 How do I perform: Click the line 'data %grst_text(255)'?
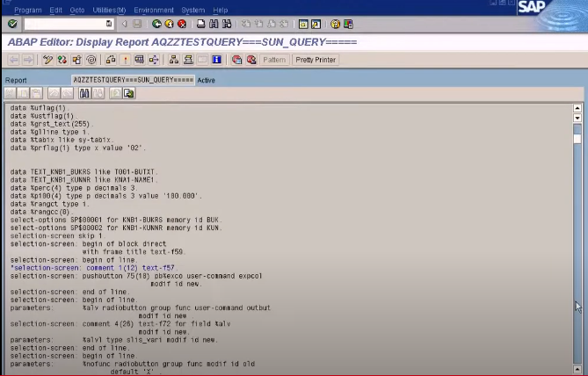tap(52, 124)
